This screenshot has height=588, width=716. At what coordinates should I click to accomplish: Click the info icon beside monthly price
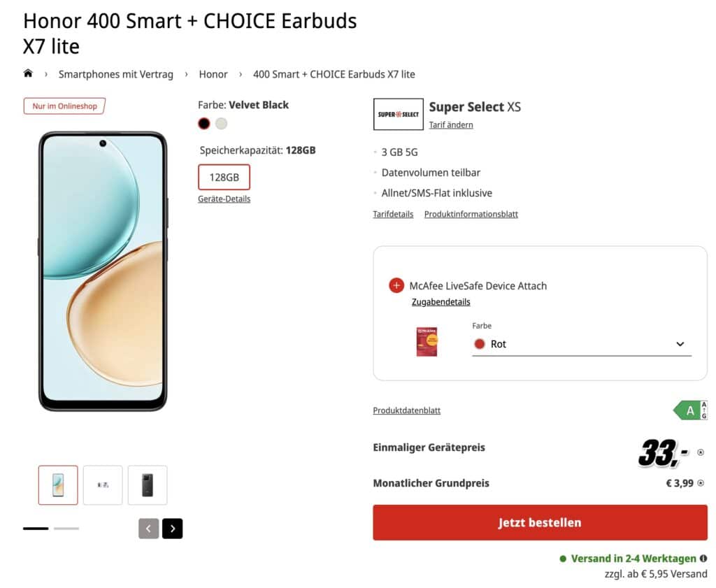pyautogui.click(x=701, y=483)
